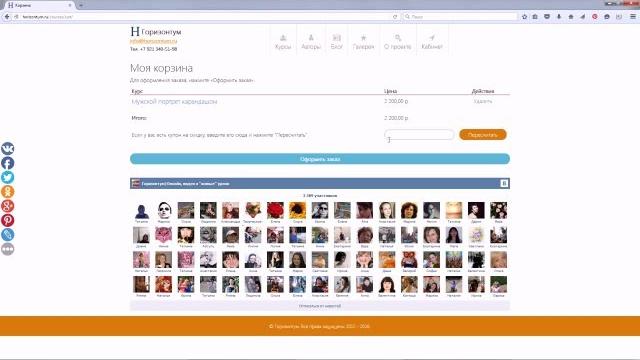Open Мужской портрет карандашом course link
This screenshot has width=640, height=360.
(x=174, y=102)
